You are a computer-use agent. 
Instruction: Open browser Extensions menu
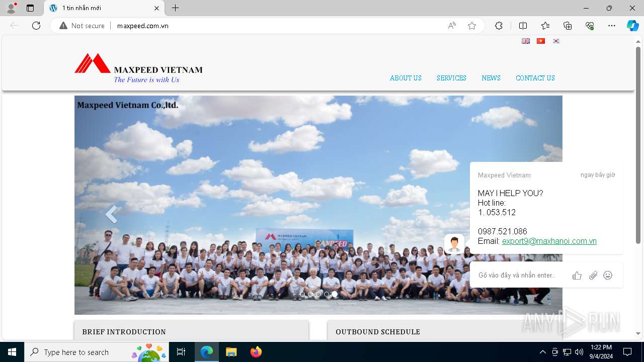tap(499, 26)
